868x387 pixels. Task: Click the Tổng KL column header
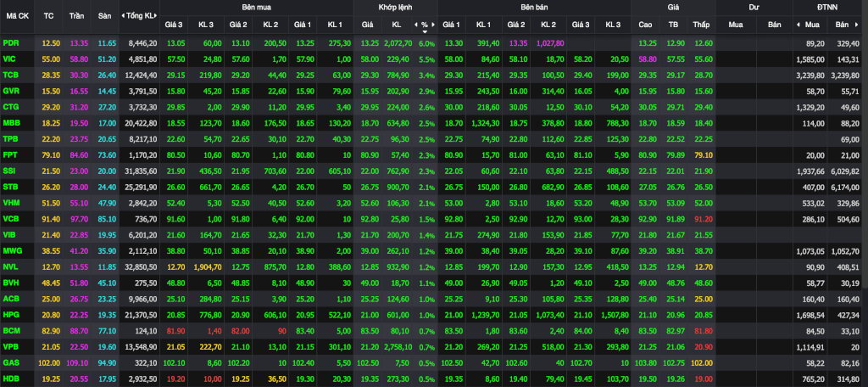[x=140, y=15]
